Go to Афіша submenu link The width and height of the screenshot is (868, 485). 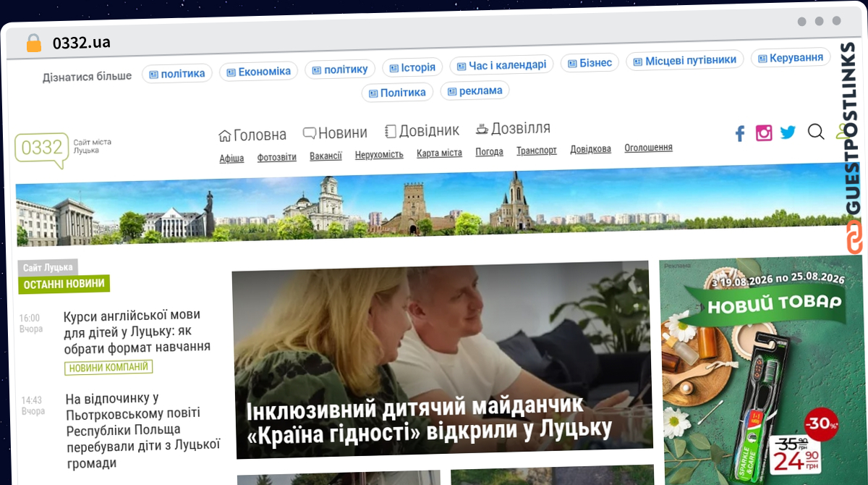(231, 158)
